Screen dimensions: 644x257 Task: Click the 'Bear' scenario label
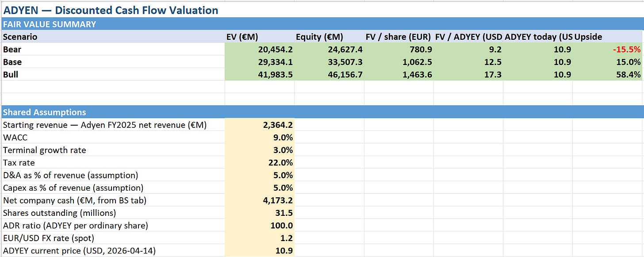click(x=112, y=50)
